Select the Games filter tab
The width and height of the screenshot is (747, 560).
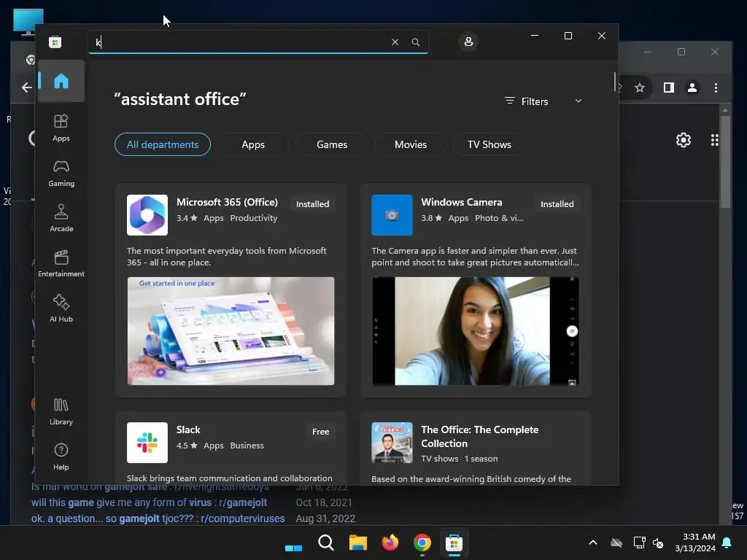[332, 144]
